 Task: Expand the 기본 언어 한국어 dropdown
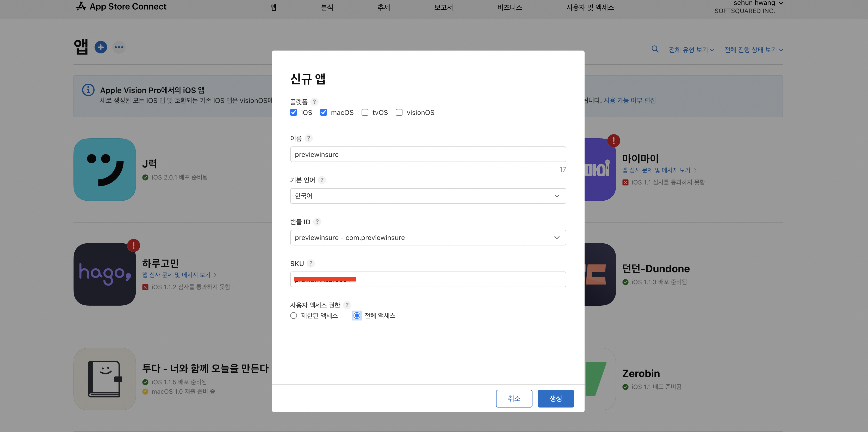427,196
